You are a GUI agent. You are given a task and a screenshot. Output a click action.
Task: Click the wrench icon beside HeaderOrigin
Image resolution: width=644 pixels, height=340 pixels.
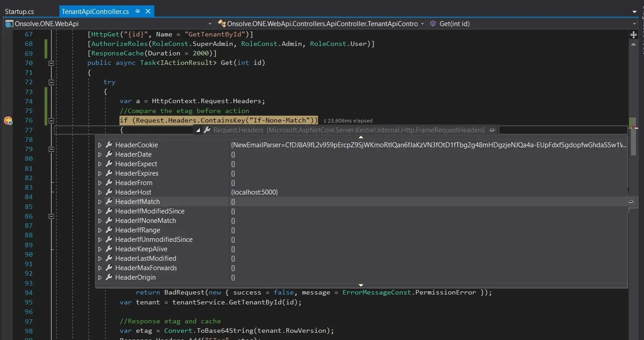(x=109, y=277)
